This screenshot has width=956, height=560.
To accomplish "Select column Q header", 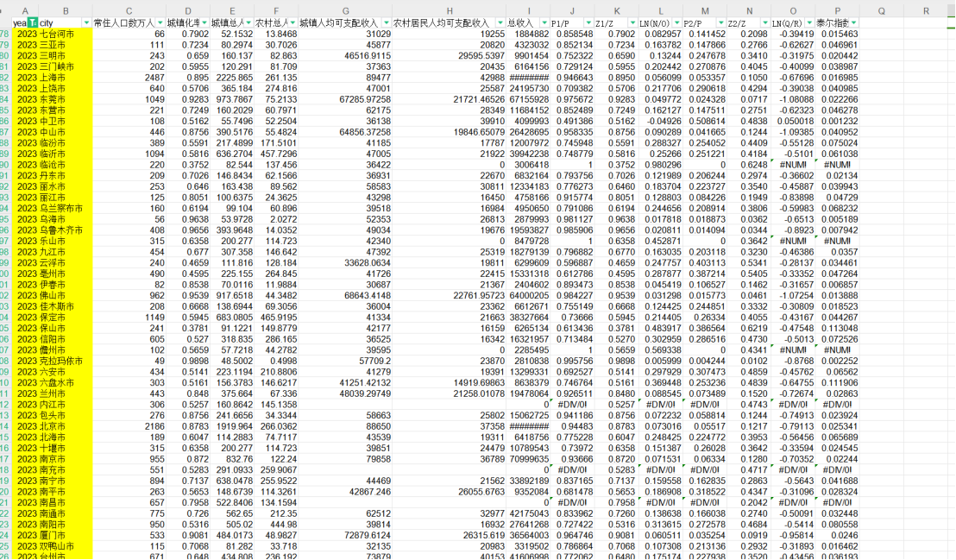I will tap(882, 11).
